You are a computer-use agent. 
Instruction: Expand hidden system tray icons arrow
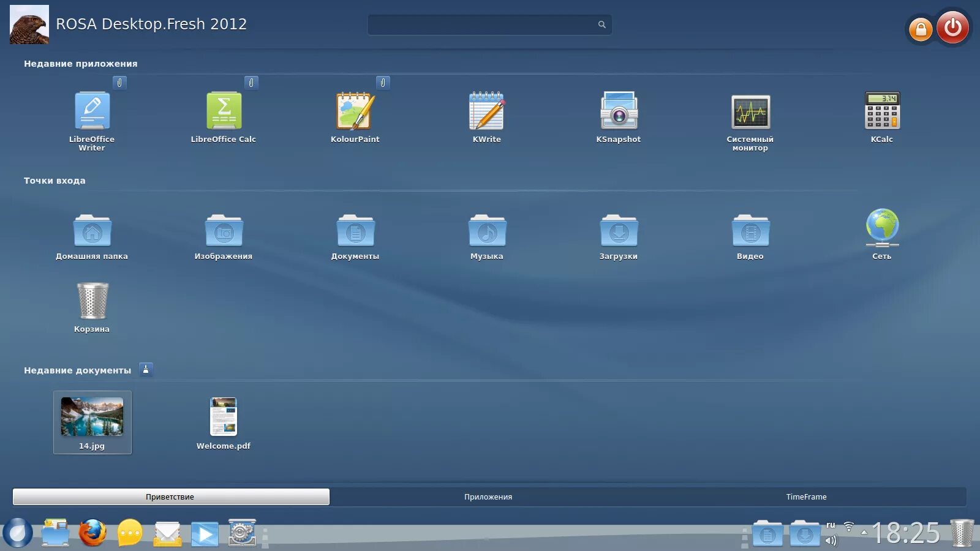[864, 532]
